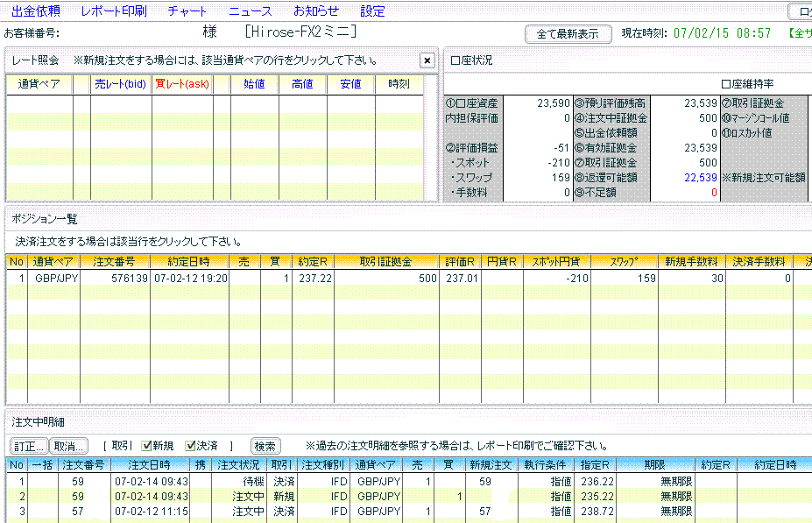Click 約定R value 237.22
The height and width of the screenshot is (523, 812).
[x=314, y=278]
